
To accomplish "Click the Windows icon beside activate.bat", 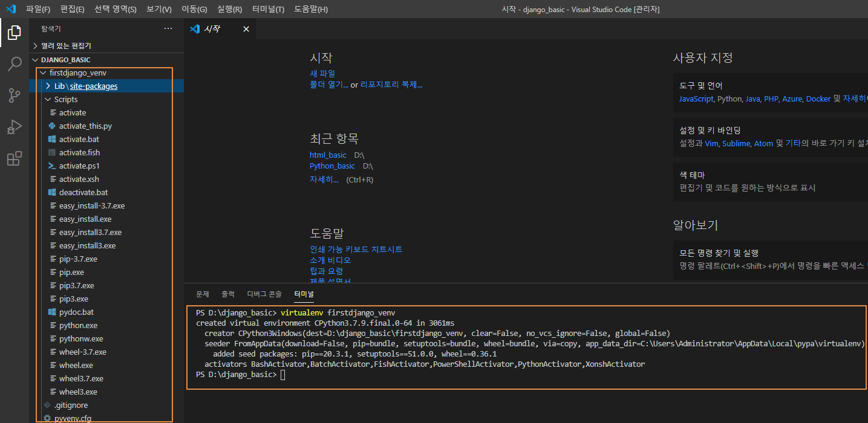I will 52,140.
